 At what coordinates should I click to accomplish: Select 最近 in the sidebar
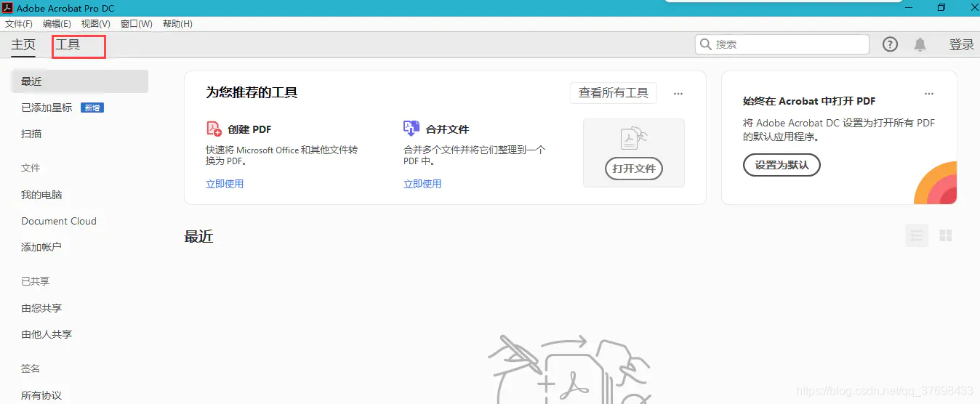[x=80, y=81]
